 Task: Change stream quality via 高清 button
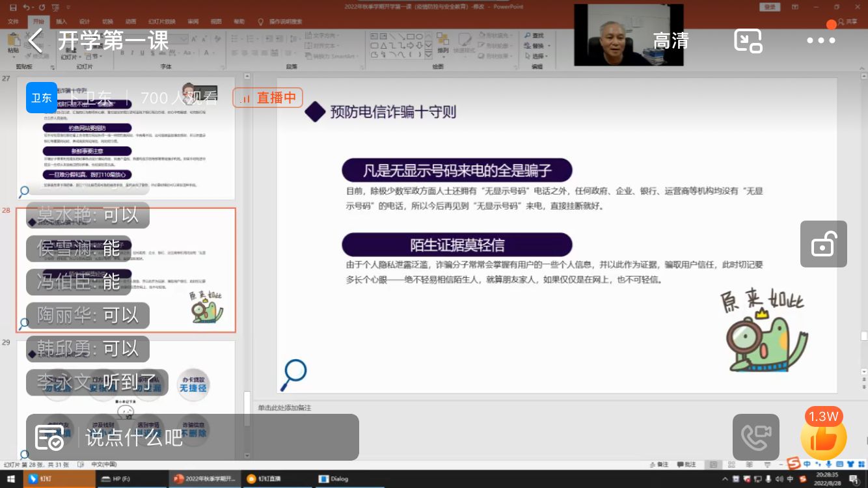coord(671,40)
